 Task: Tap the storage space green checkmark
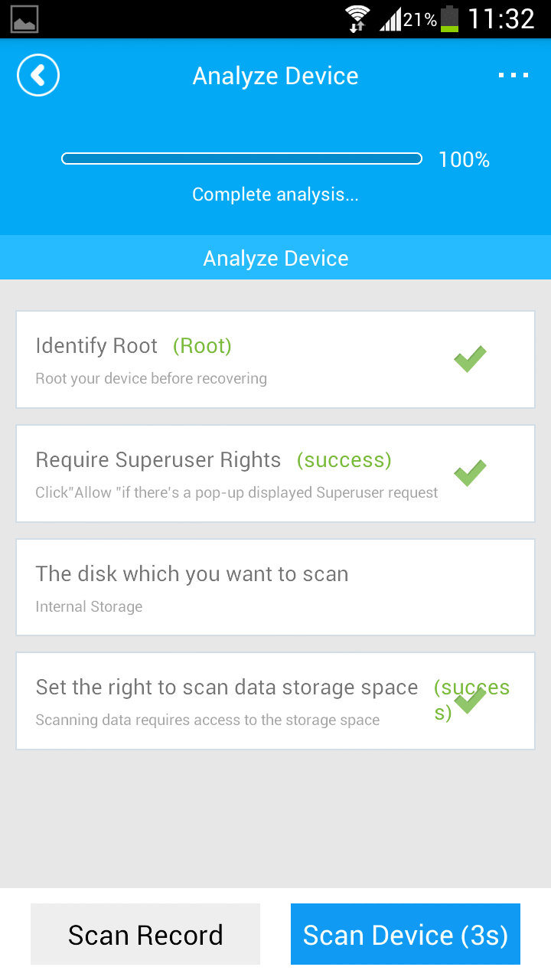[x=470, y=699]
